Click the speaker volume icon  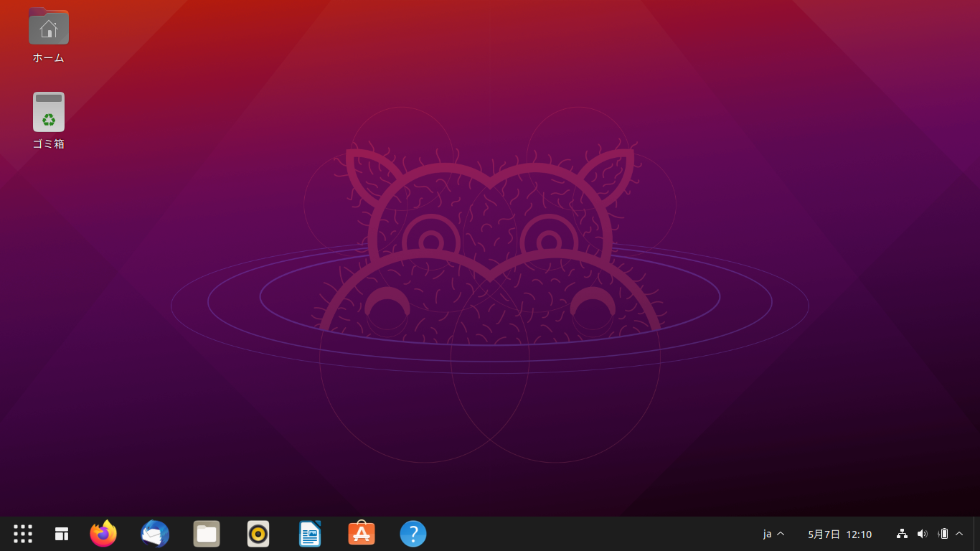tap(923, 534)
